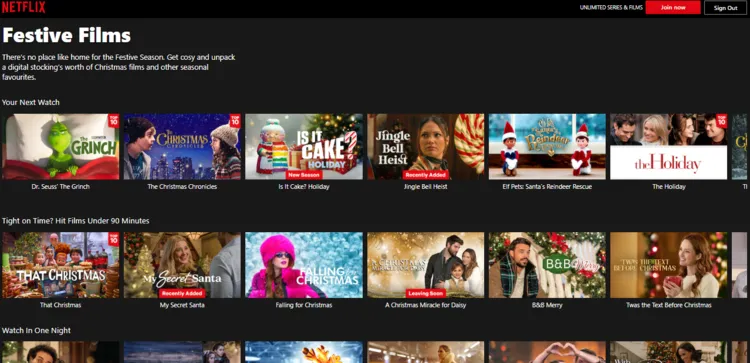Image resolution: width=750 pixels, height=363 pixels.
Task: Click the title text The Christmas Chronicles
Action: pos(182,187)
